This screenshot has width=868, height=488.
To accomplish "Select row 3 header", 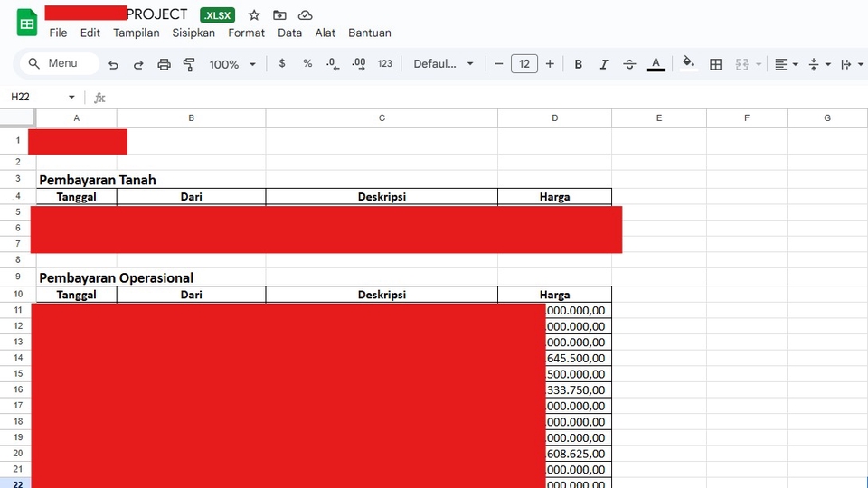I will click(x=18, y=179).
